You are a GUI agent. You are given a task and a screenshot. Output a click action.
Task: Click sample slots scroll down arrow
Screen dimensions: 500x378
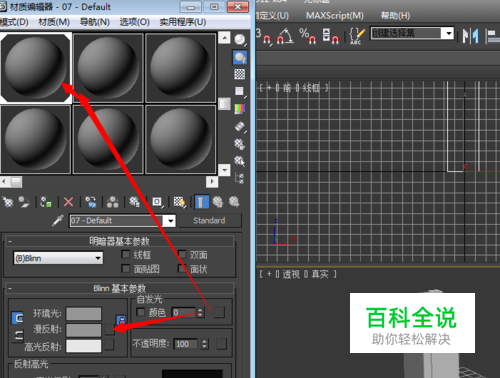(x=224, y=170)
